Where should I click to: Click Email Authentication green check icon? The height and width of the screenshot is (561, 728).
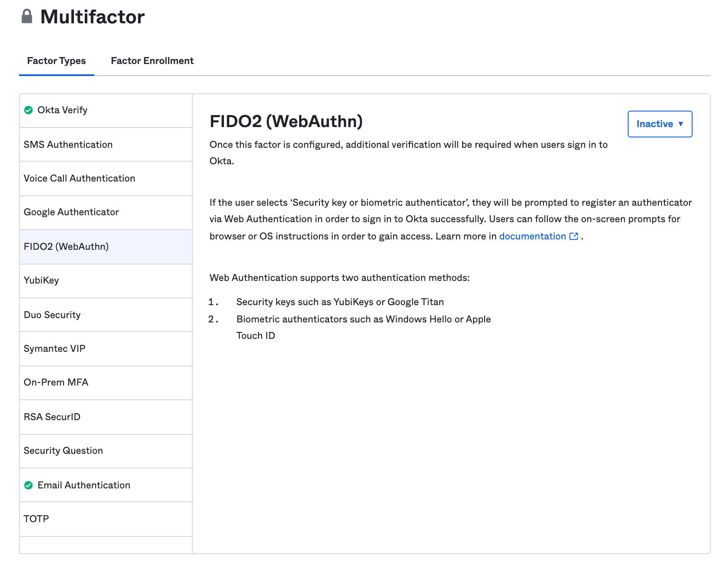pyautogui.click(x=29, y=485)
